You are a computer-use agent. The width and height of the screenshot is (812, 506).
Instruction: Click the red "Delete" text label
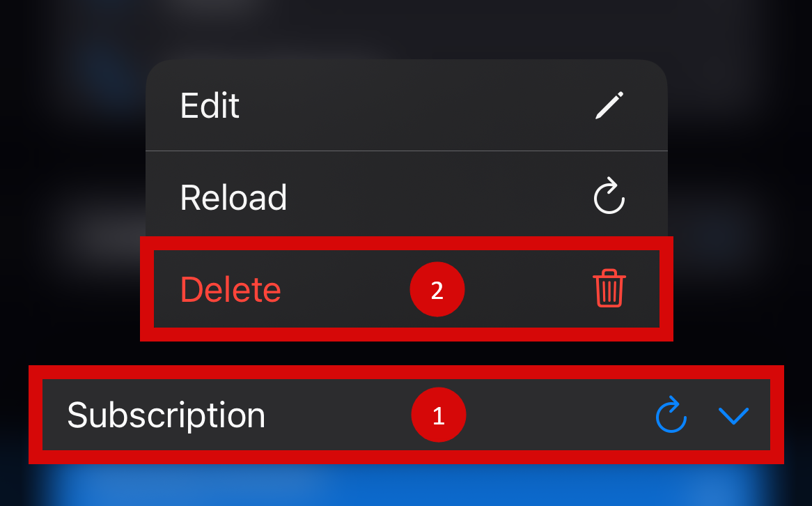231,289
